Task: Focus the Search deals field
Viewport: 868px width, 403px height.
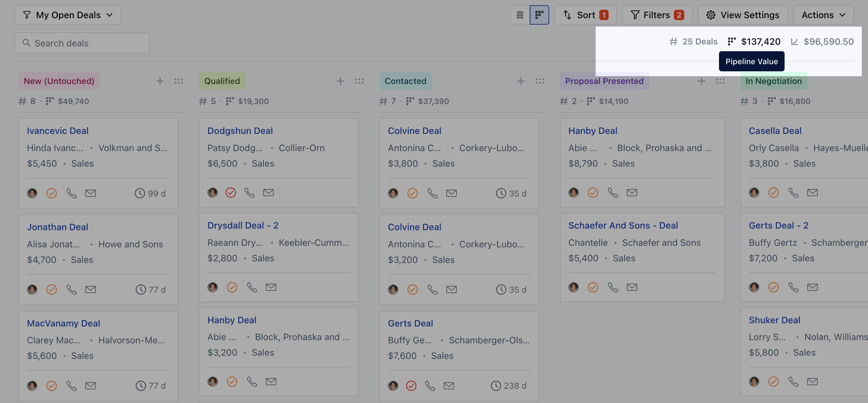Action: click(x=82, y=43)
